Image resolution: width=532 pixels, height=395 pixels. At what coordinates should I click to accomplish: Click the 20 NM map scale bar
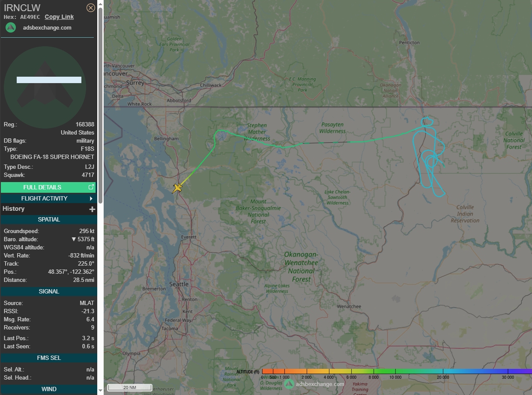click(x=129, y=387)
